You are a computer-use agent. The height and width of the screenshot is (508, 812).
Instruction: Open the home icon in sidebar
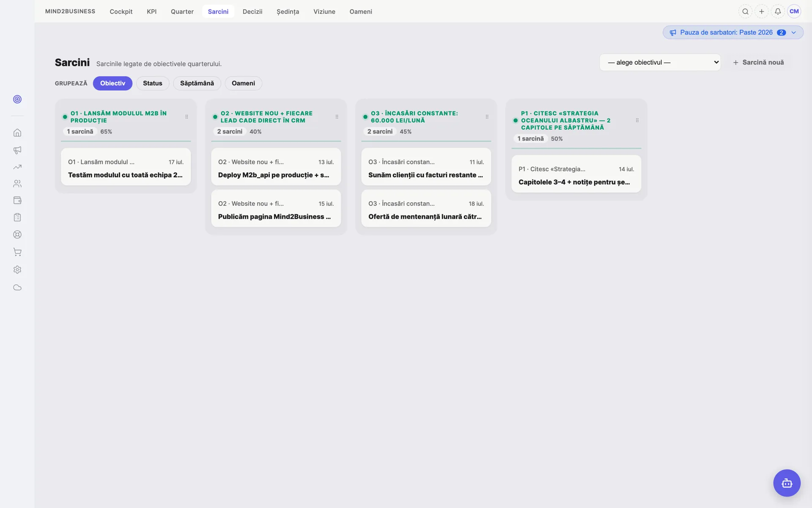pos(17,133)
